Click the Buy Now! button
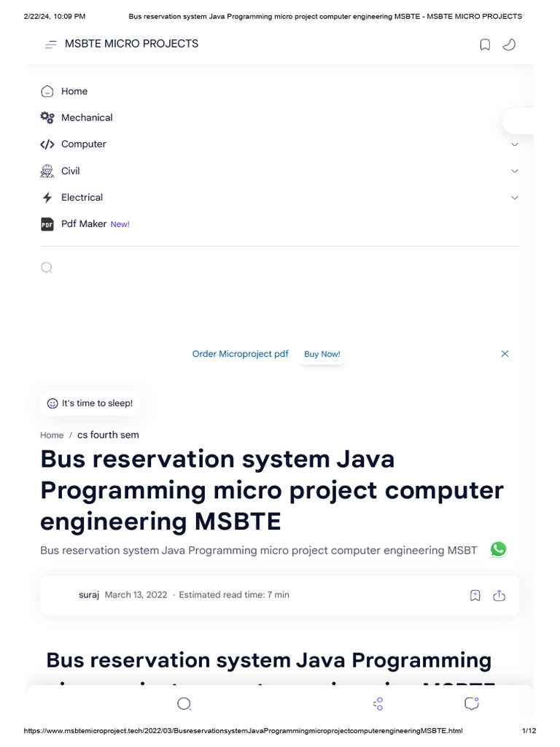 (x=322, y=354)
